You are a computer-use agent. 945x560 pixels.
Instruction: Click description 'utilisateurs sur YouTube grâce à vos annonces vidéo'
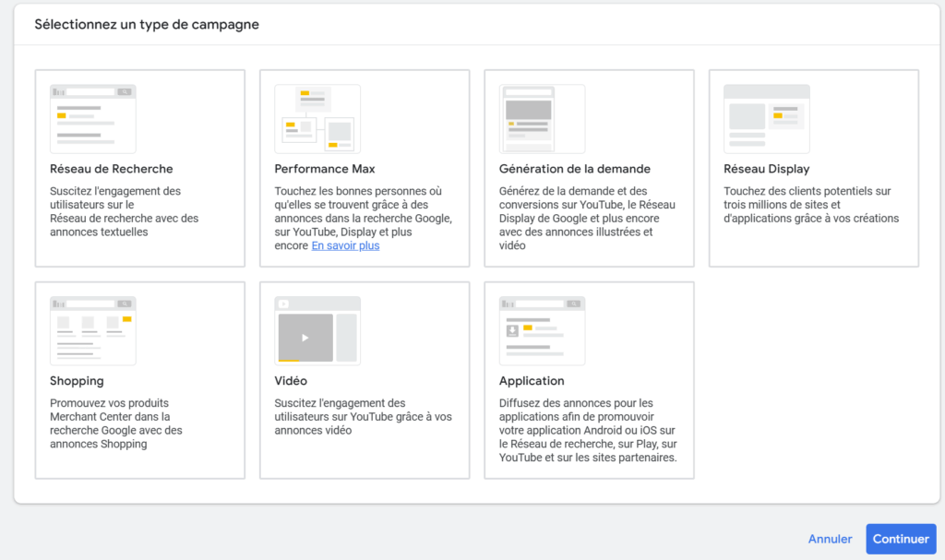click(364, 416)
